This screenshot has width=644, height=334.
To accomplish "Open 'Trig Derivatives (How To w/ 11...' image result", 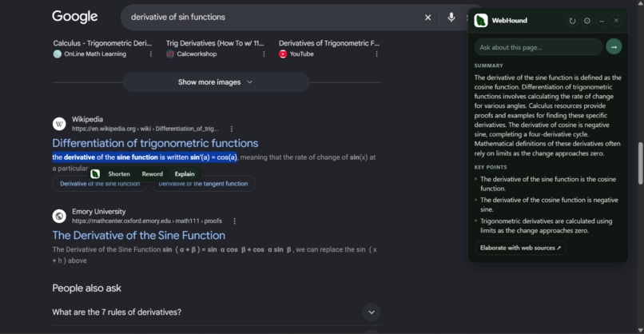I will [215, 43].
